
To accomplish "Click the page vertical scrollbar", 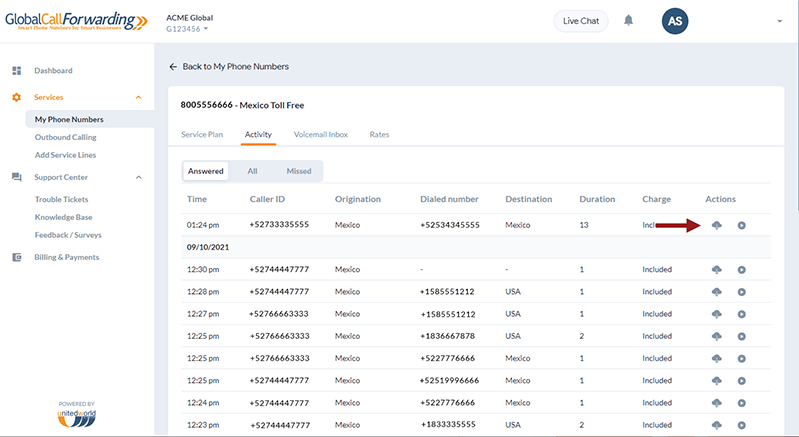I will tap(796, 127).
